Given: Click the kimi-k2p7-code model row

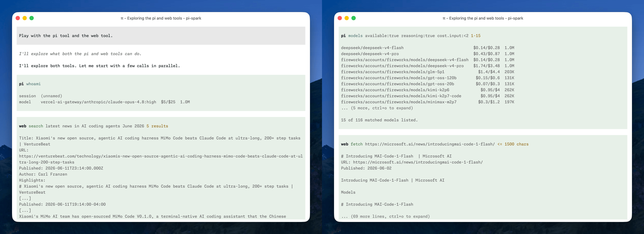Looking at the screenshot, I should (x=428, y=96).
